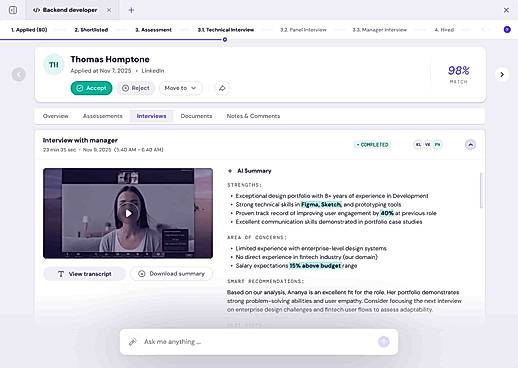Viewport: 518px width, 368px height.
Task: Go to previous candidate arrow
Action: tap(19, 74)
